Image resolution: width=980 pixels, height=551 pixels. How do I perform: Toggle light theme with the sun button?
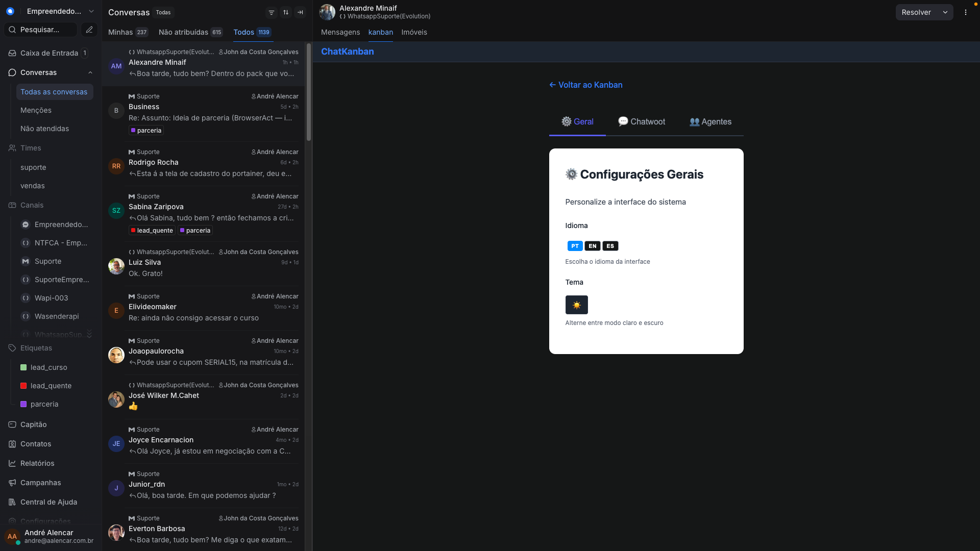coord(576,305)
